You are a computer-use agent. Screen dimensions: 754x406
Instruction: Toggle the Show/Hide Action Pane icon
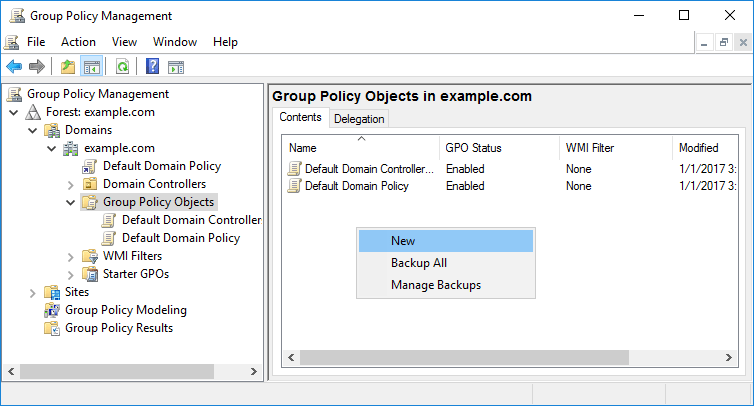176,67
